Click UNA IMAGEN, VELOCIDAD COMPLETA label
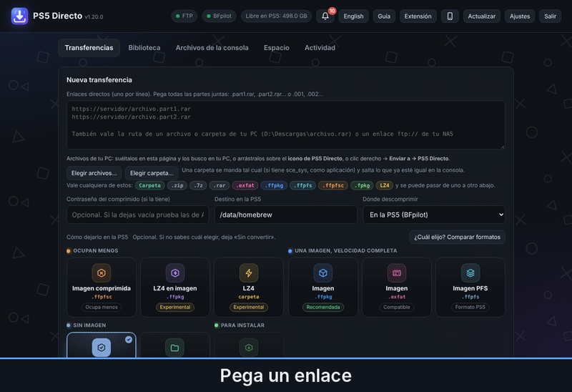 click(x=346, y=251)
